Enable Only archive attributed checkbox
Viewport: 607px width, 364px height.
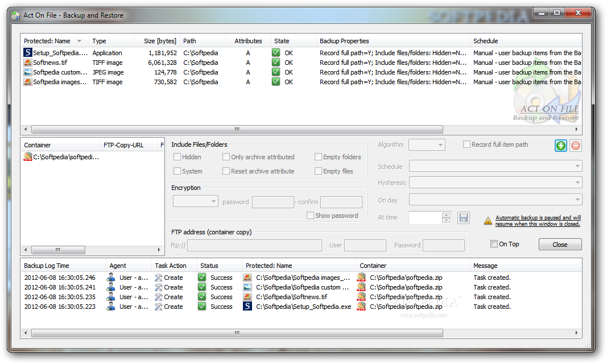(x=226, y=156)
